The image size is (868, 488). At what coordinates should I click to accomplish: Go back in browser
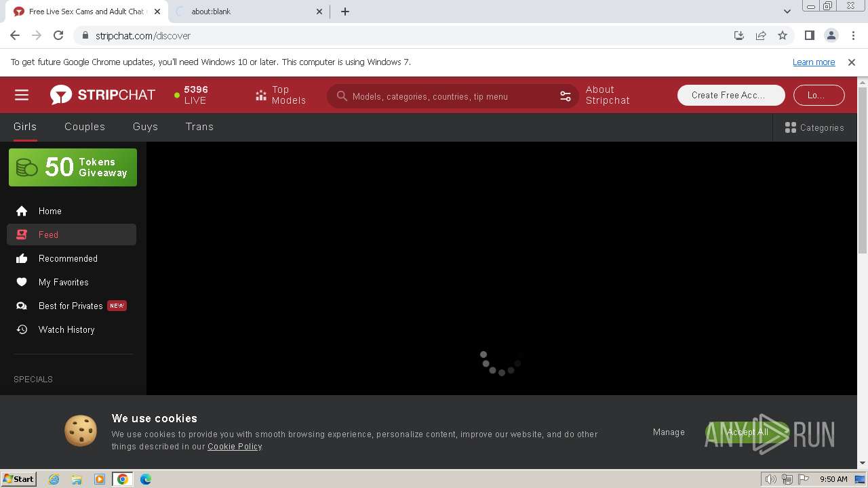click(15, 35)
